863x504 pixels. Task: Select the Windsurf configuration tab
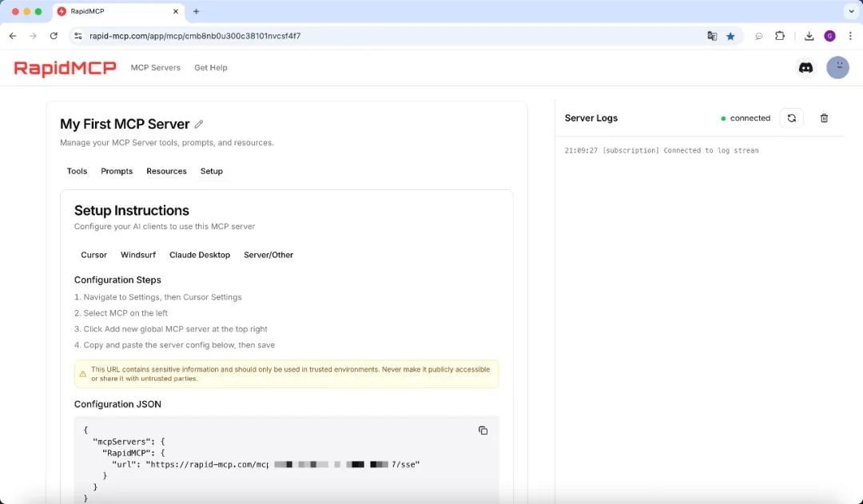[x=137, y=255]
